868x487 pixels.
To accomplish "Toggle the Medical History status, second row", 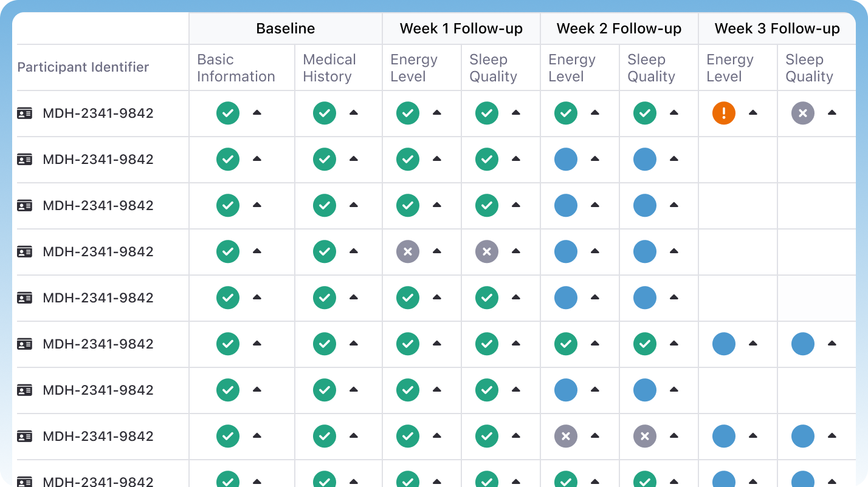I will [354, 159].
